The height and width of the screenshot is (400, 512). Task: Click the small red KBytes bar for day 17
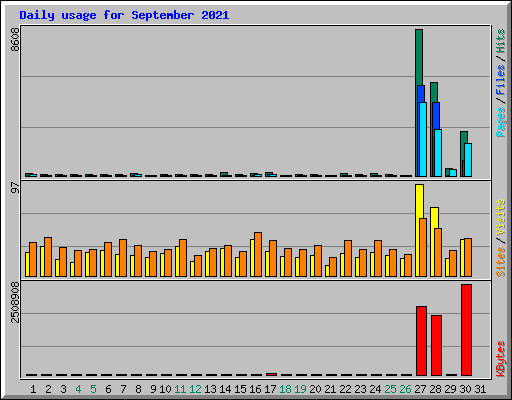271,374
